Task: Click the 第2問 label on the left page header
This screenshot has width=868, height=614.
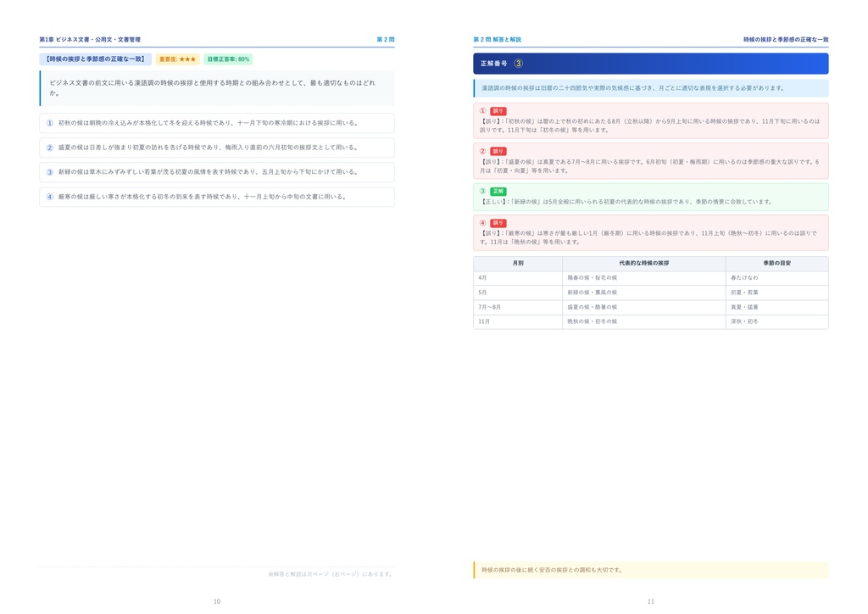Action: pyautogui.click(x=386, y=39)
